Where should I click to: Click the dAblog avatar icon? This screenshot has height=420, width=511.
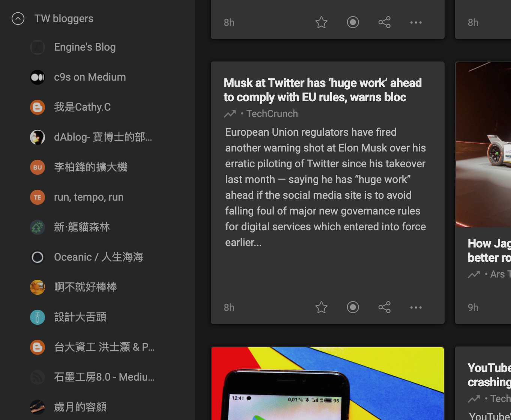(x=38, y=137)
